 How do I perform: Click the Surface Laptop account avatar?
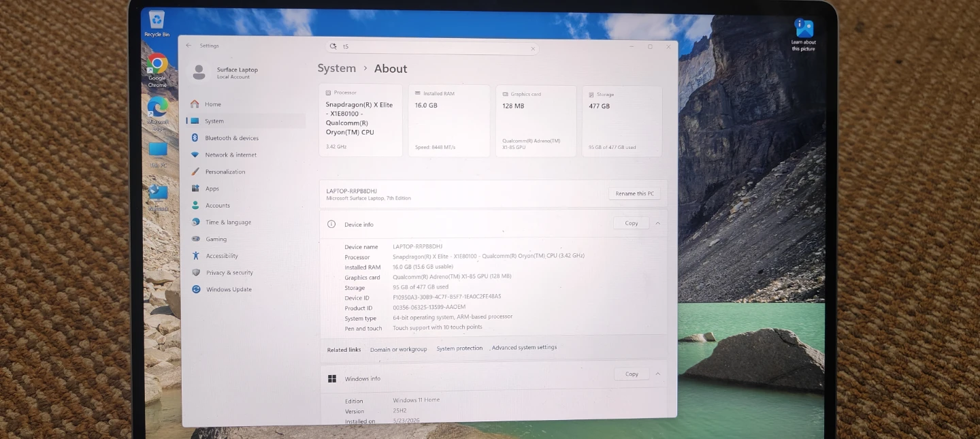(199, 71)
